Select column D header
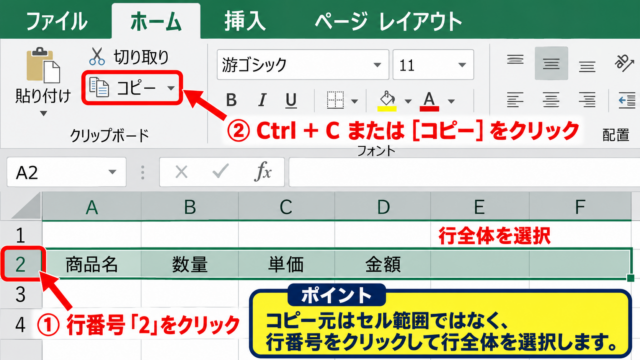This screenshot has height=360, width=640. (x=382, y=207)
